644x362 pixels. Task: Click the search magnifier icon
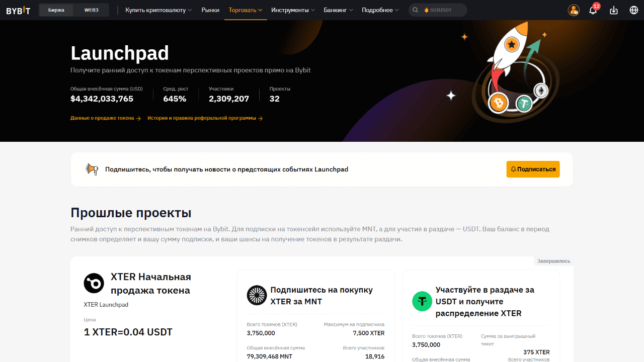[416, 10]
